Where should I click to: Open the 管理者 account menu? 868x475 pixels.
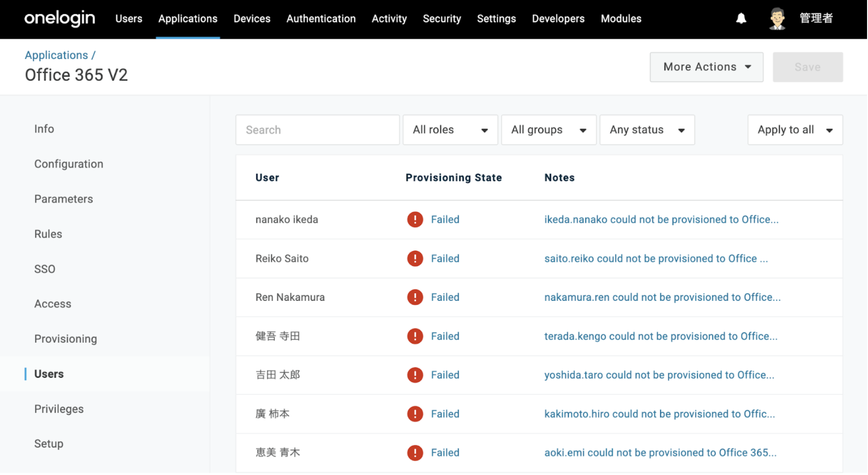817,19
